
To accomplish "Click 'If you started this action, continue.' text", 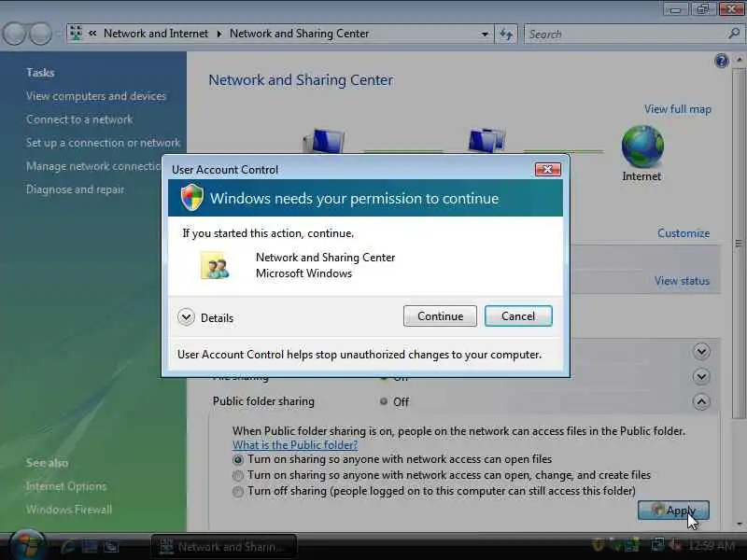I will point(268,233).
